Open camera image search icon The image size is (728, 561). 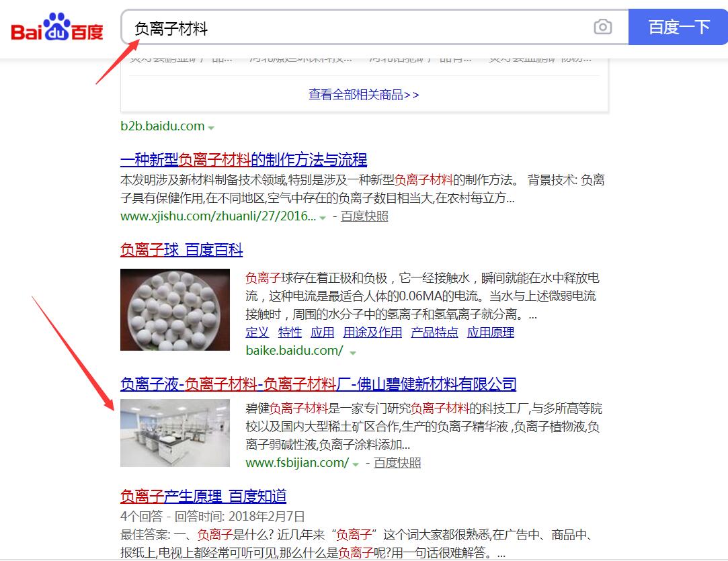tap(603, 27)
